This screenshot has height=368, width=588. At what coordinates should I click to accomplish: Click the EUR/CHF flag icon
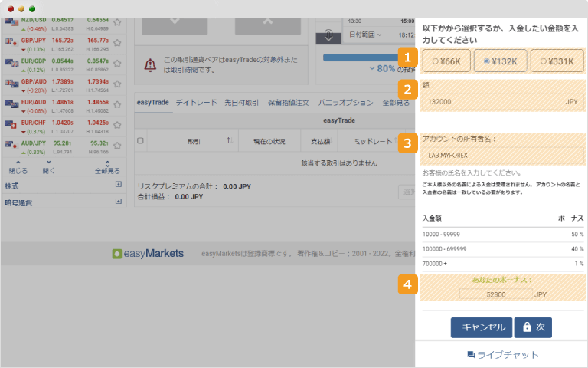(11, 124)
